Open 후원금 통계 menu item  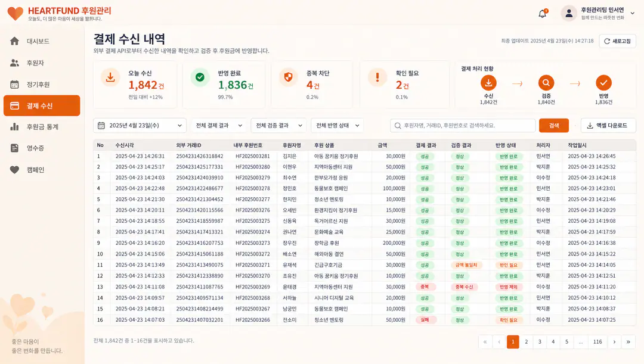(x=42, y=127)
